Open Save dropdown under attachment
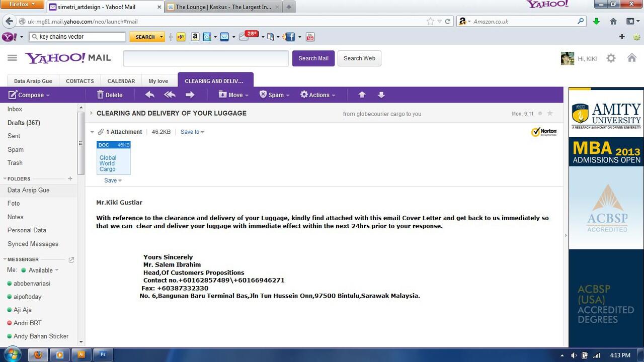The height and width of the screenshot is (362, 644). [113, 180]
